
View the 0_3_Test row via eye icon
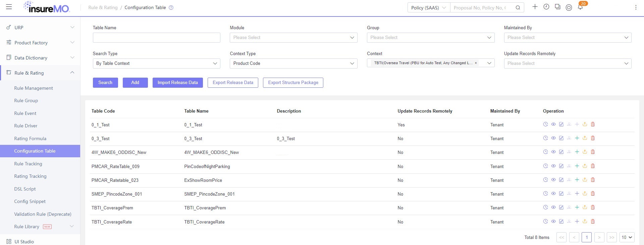553,138
